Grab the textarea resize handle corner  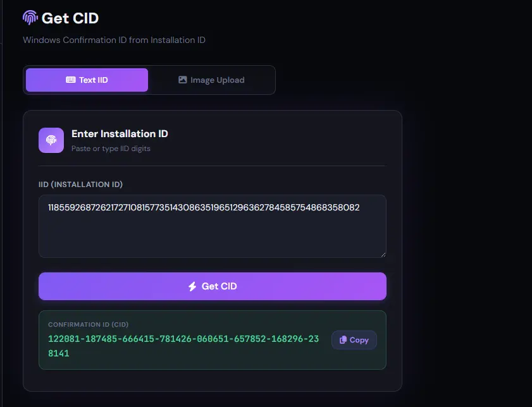383,255
